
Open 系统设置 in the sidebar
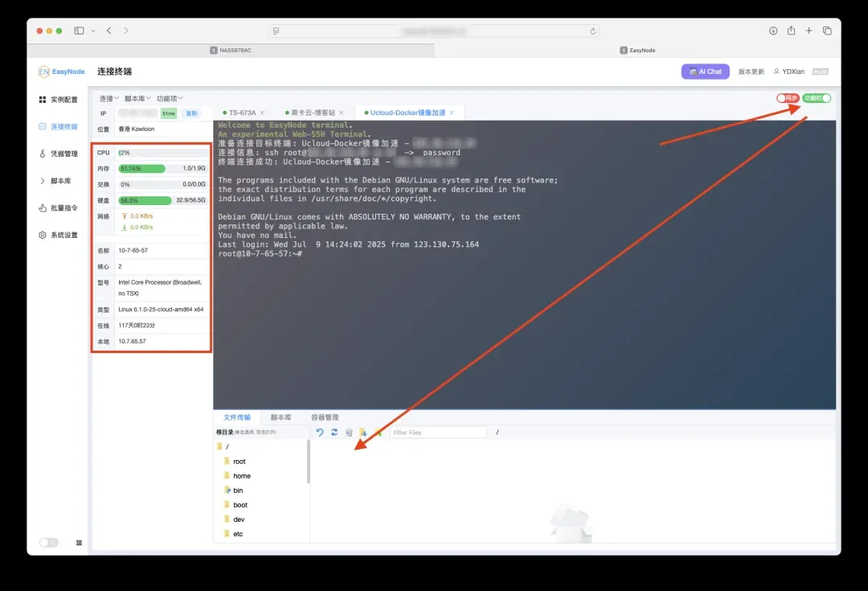59,236
